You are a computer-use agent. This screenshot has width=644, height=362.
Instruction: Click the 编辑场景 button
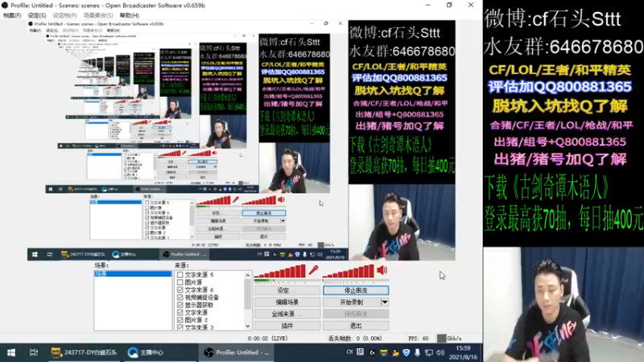287,302
